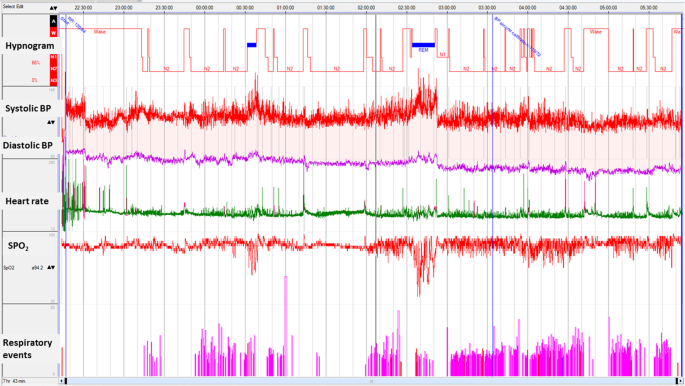
Task: Click the 00:00:00 time label
Action: tap(204, 8)
